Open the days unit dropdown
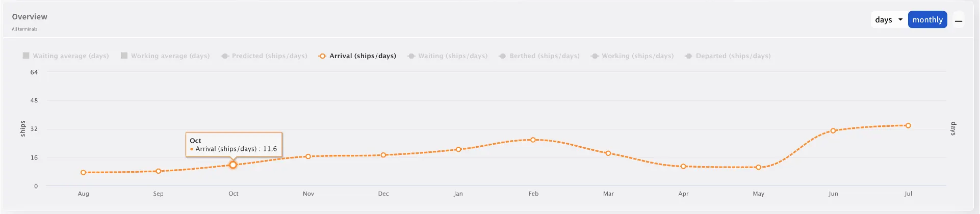980x214 pixels. [889, 20]
